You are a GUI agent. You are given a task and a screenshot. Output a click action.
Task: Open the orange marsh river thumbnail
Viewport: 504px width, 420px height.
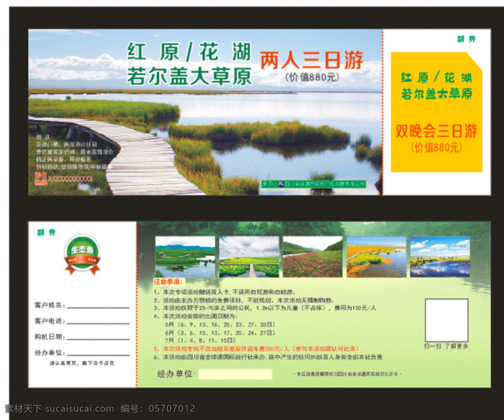click(377, 257)
